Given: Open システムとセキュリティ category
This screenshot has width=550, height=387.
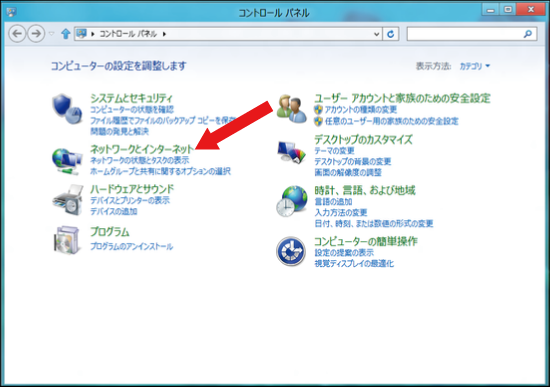Looking at the screenshot, I should 132,98.
